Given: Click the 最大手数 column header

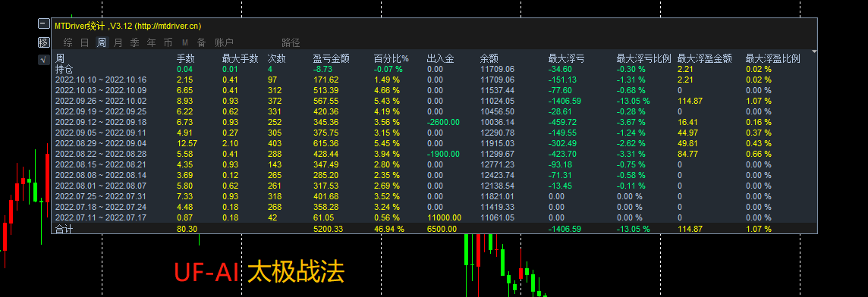Looking at the screenshot, I should pyautogui.click(x=241, y=58).
